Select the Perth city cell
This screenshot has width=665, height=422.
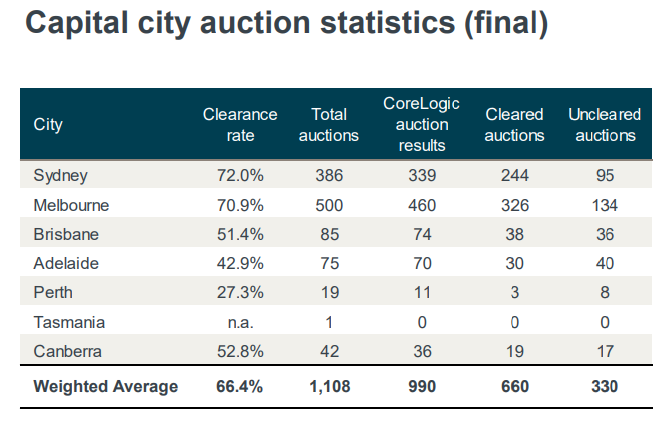(53, 294)
